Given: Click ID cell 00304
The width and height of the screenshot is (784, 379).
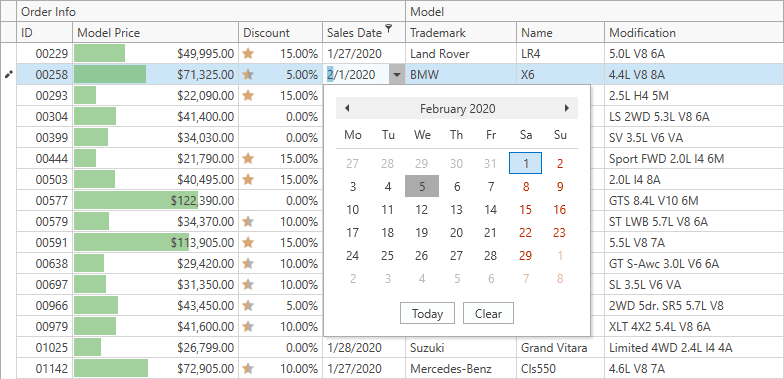Looking at the screenshot, I should (x=44, y=116).
